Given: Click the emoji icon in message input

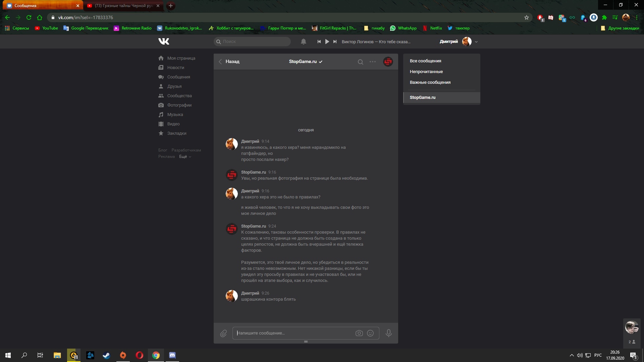Looking at the screenshot, I should click(371, 333).
